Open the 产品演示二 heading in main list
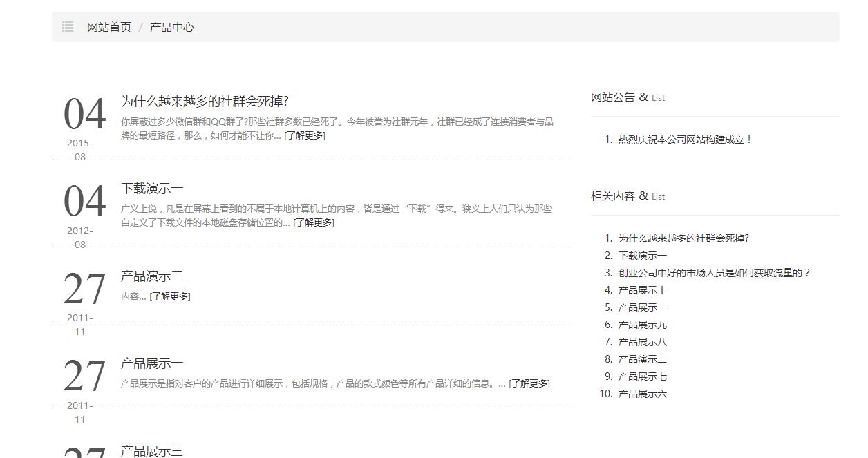The image size is (868, 458). [152, 276]
